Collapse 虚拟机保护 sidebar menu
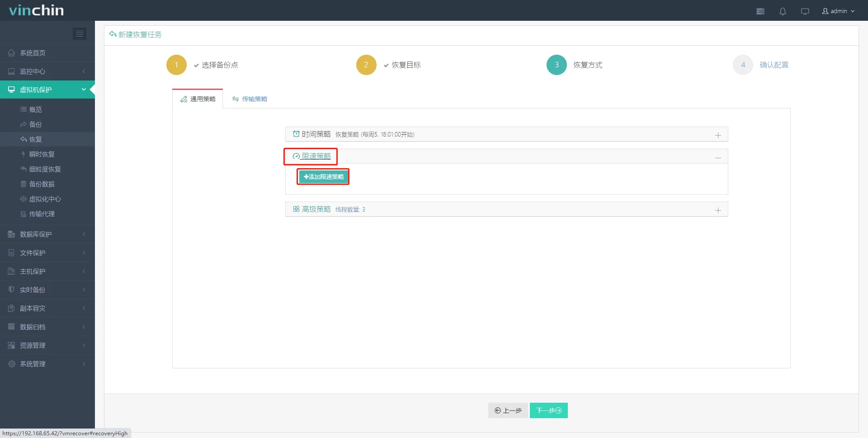This screenshot has width=868, height=438. (x=47, y=89)
